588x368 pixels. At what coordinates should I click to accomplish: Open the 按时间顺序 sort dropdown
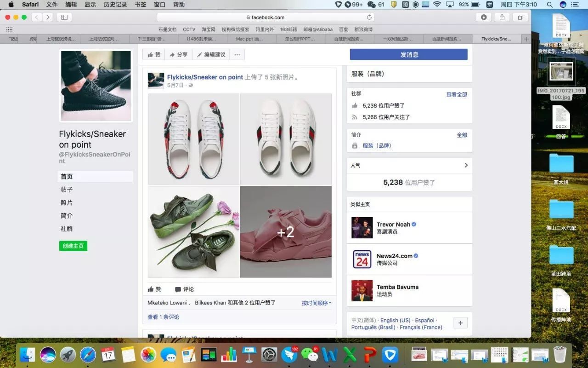tap(316, 303)
